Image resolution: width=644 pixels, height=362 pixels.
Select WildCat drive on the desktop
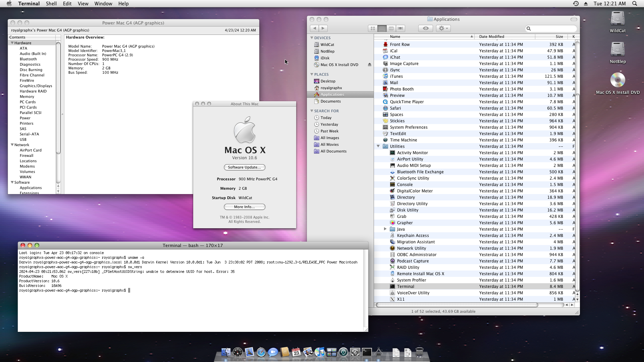[618, 21]
